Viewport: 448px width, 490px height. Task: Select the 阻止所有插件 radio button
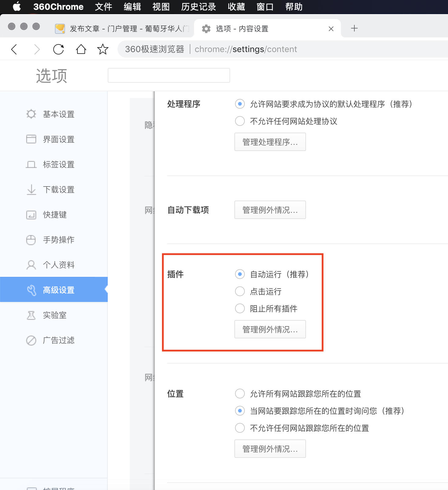tap(240, 308)
